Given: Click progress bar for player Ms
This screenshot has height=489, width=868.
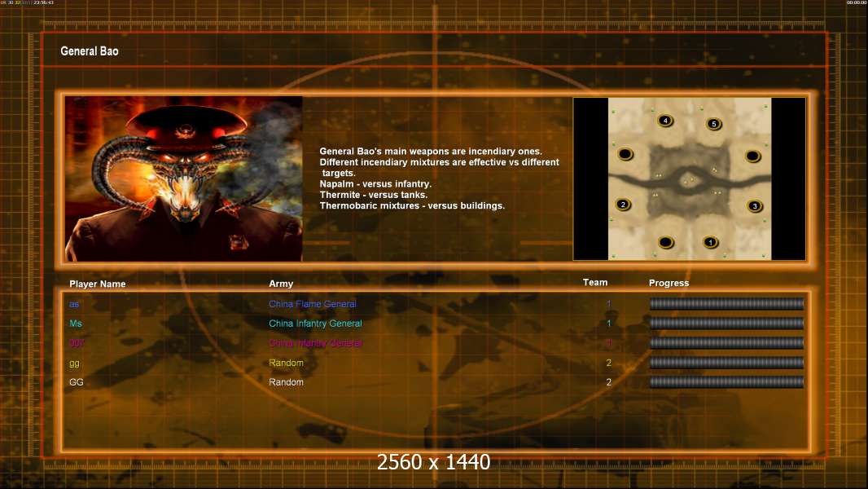Looking at the screenshot, I should click(x=726, y=323).
